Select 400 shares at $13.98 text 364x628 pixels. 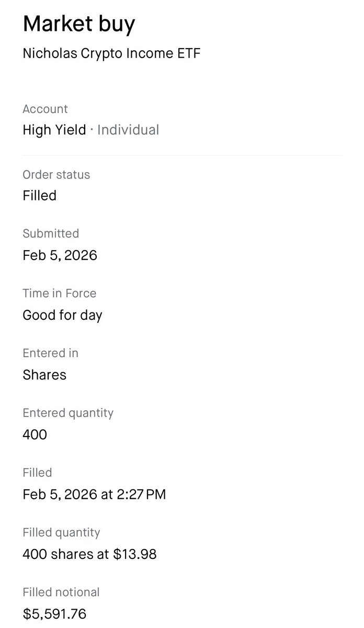(x=89, y=554)
